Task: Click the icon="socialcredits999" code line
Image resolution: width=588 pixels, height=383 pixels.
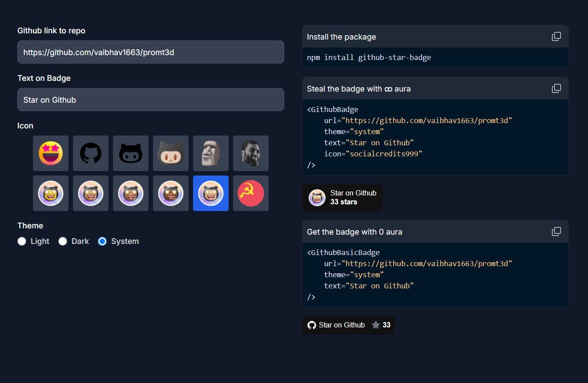Action: (x=373, y=154)
